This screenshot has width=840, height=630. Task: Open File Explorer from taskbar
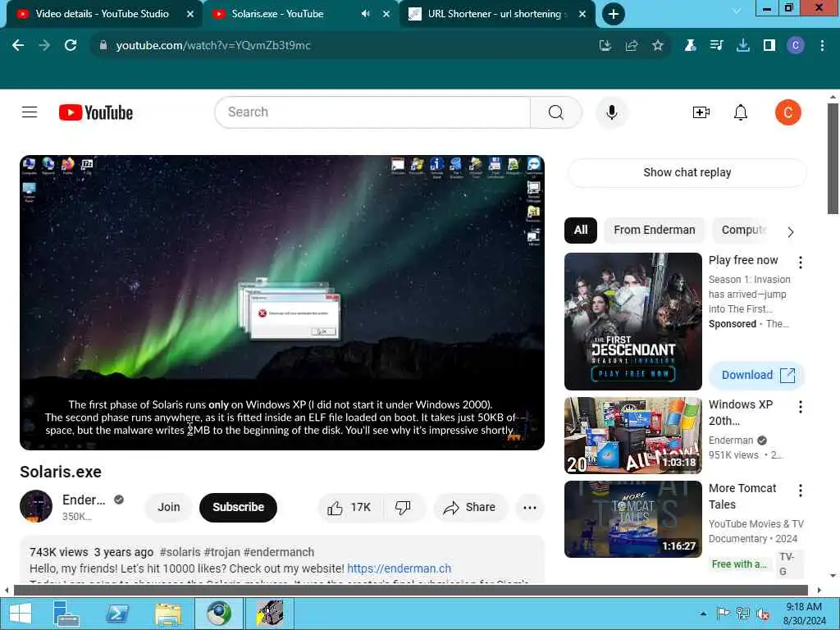pyautogui.click(x=167, y=614)
